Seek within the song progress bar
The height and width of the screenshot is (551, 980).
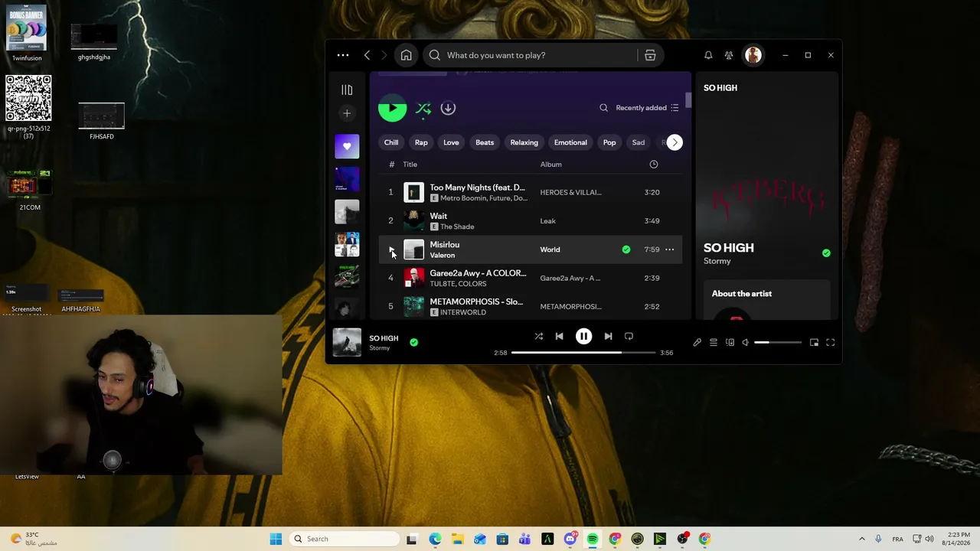[x=583, y=353]
